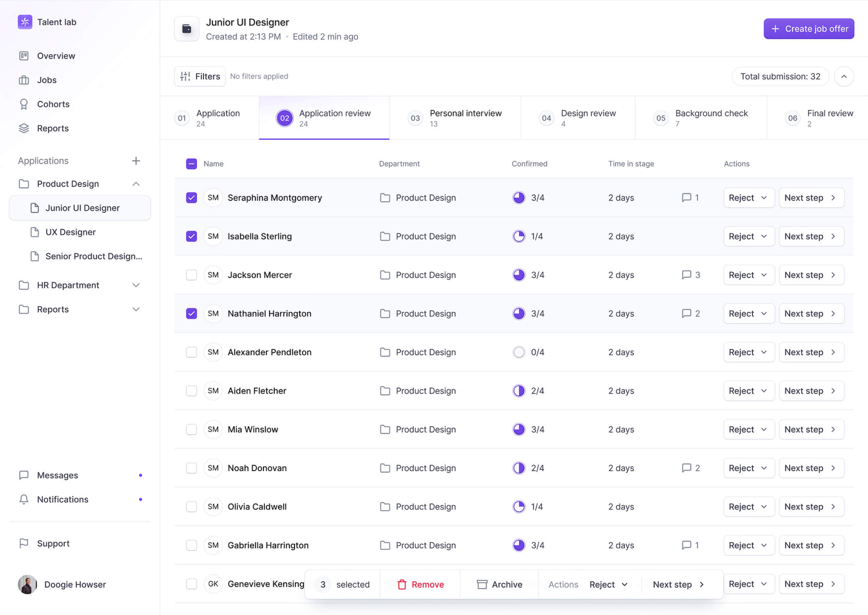Open the UX Designer application item
Image resolution: width=868 pixels, height=615 pixels.
pyautogui.click(x=70, y=232)
